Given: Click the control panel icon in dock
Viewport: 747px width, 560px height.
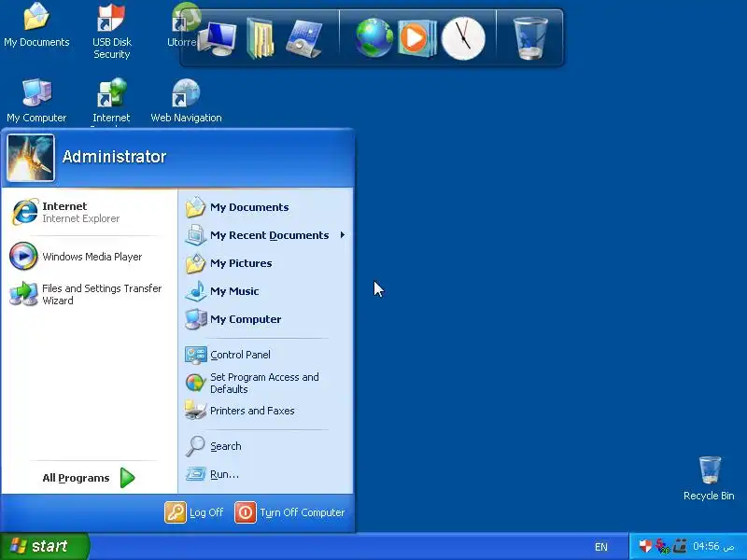Looking at the screenshot, I should tap(304, 38).
